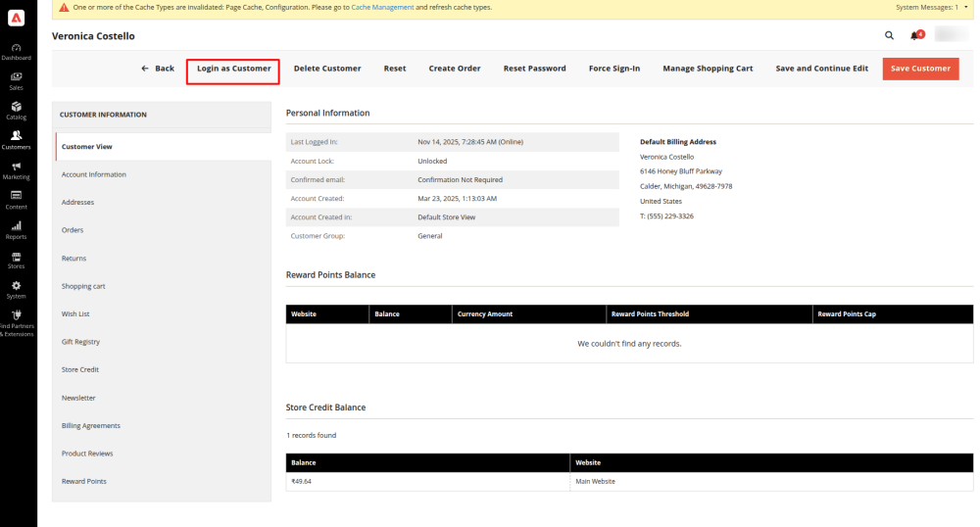This screenshot has height=527, width=980.
Task: Open the Marketing megaphone icon
Action: tap(17, 168)
